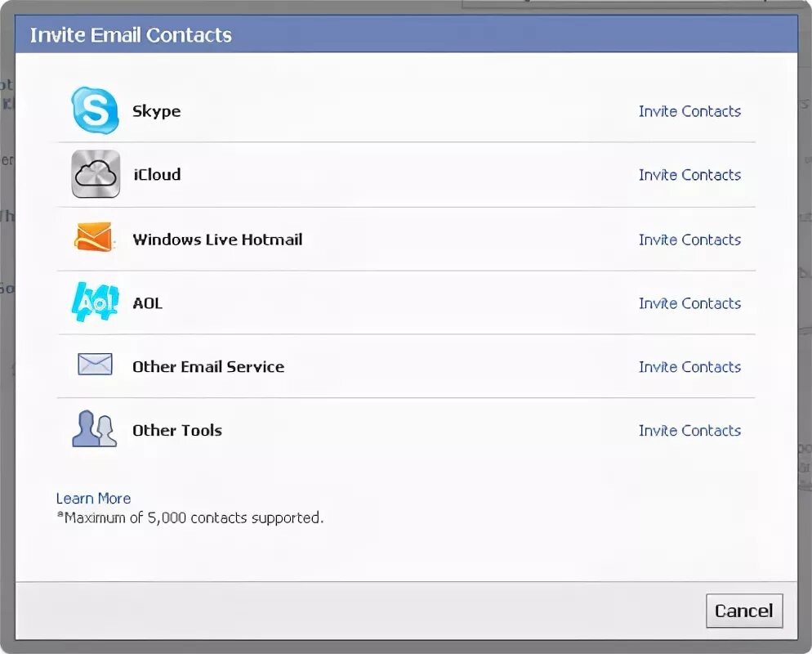Image resolution: width=812 pixels, height=654 pixels.
Task: Open the Learn More link
Action: click(93, 499)
